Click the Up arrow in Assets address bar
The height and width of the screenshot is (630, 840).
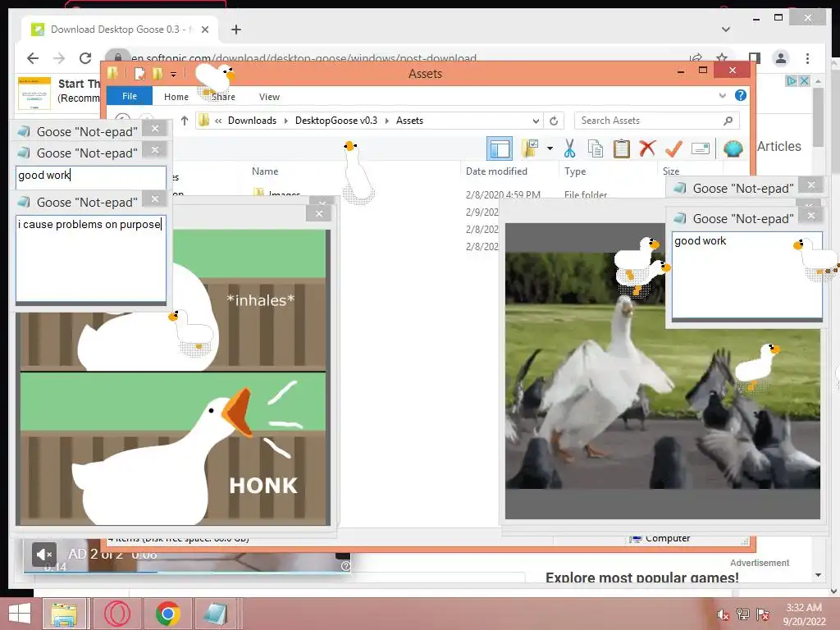pyautogui.click(x=185, y=121)
